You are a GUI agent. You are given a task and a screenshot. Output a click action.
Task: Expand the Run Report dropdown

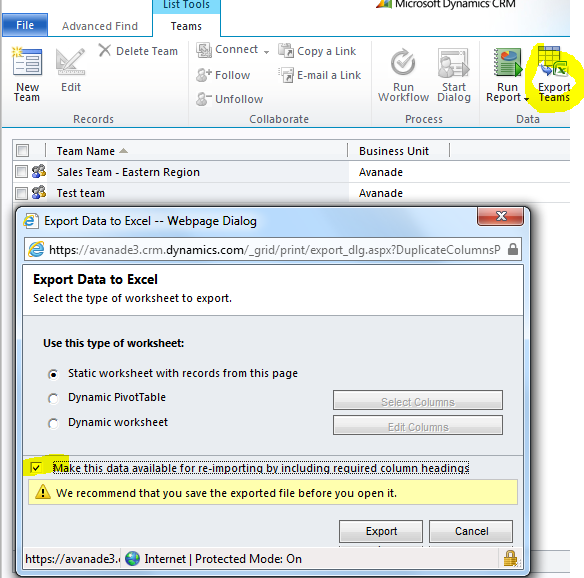tap(527, 99)
